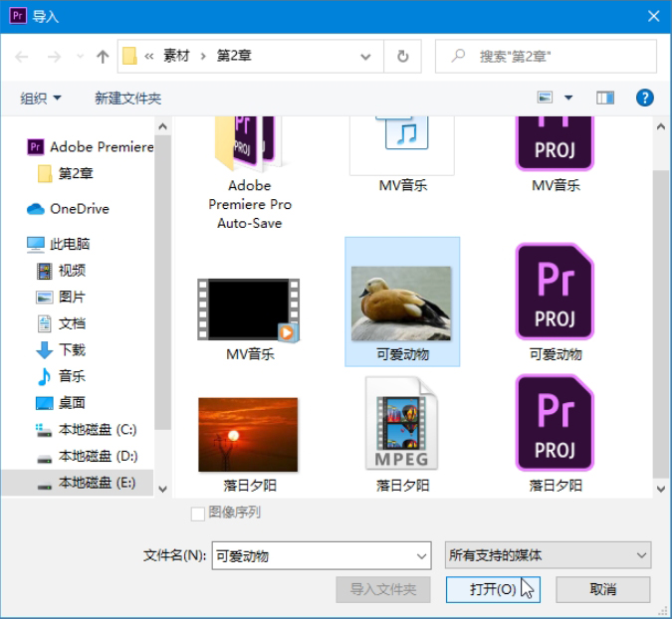Open the help icon
The height and width of the screenshot is (619, 672).
[644, 98]
